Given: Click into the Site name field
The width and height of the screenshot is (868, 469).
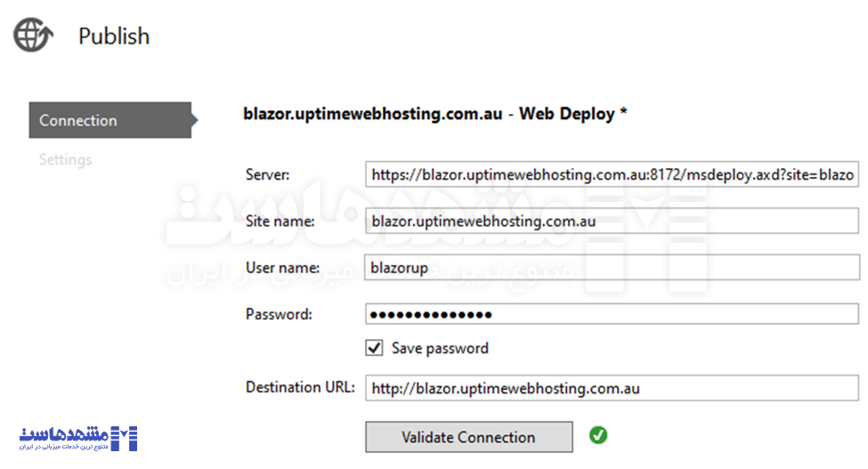Looking at the screenshot, I should pos(612,222).
